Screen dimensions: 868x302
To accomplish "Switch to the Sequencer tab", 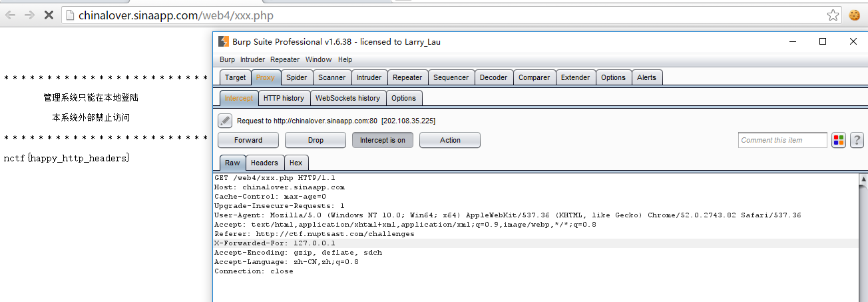I will coord(451,77).
